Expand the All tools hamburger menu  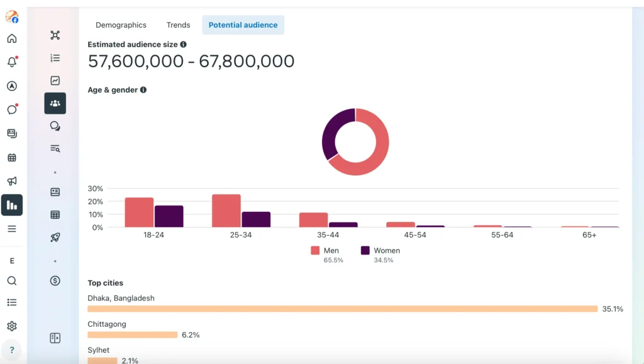pyautogui.click(x=12, y=229)
